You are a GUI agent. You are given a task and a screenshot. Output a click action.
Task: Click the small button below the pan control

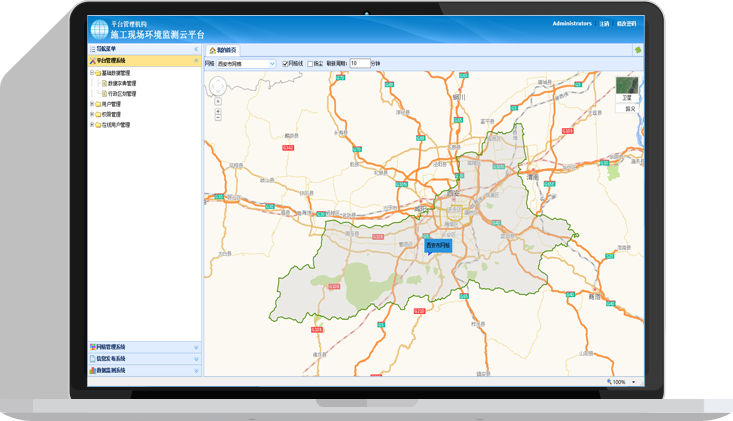pyautogui.click(x=218, y=101)
